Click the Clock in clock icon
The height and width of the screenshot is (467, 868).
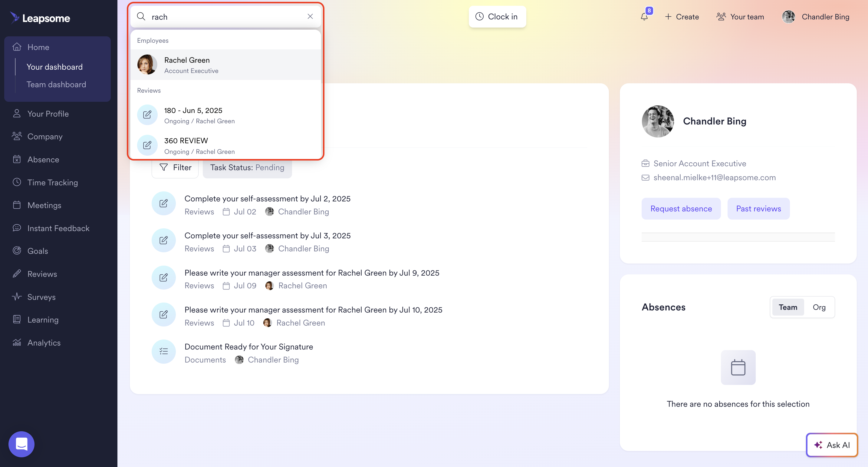[479, 17]
